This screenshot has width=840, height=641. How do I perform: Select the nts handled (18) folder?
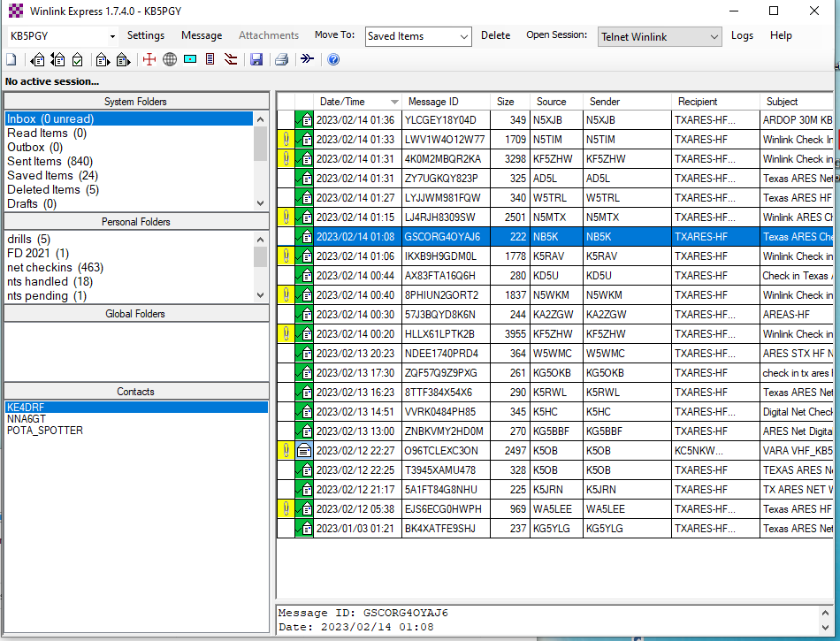click(x=50, y=282)
